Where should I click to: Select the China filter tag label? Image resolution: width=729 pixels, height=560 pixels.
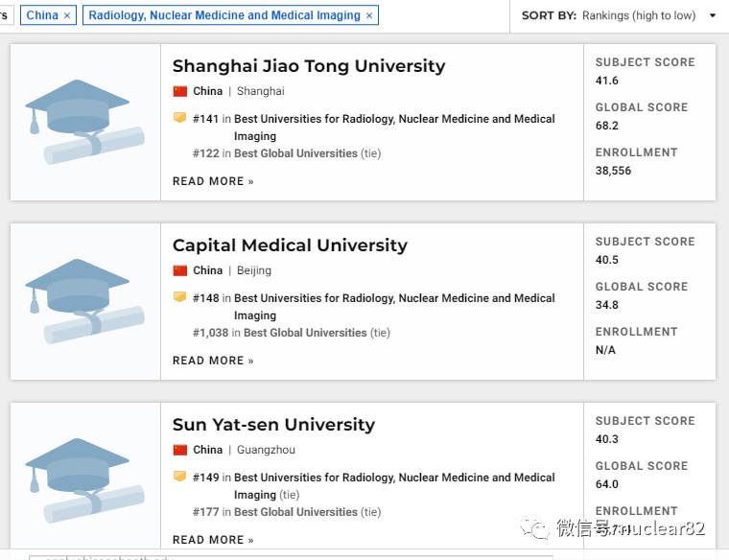tap(42, 15)
